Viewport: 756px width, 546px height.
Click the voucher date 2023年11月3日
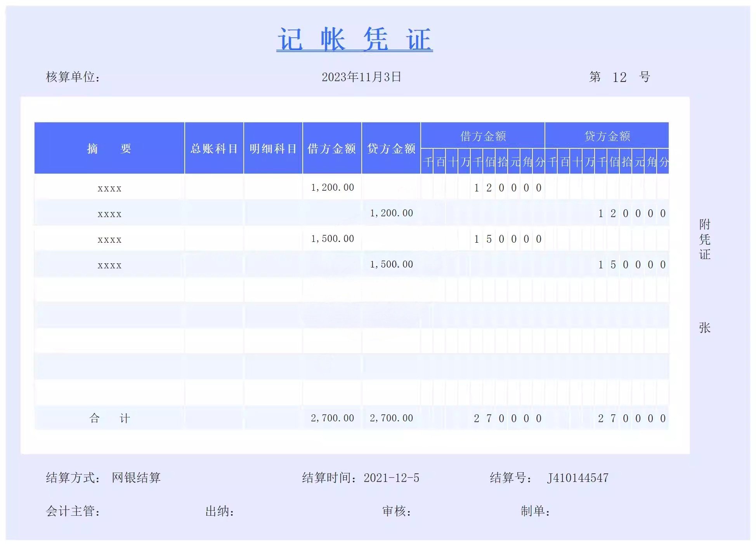361,77
